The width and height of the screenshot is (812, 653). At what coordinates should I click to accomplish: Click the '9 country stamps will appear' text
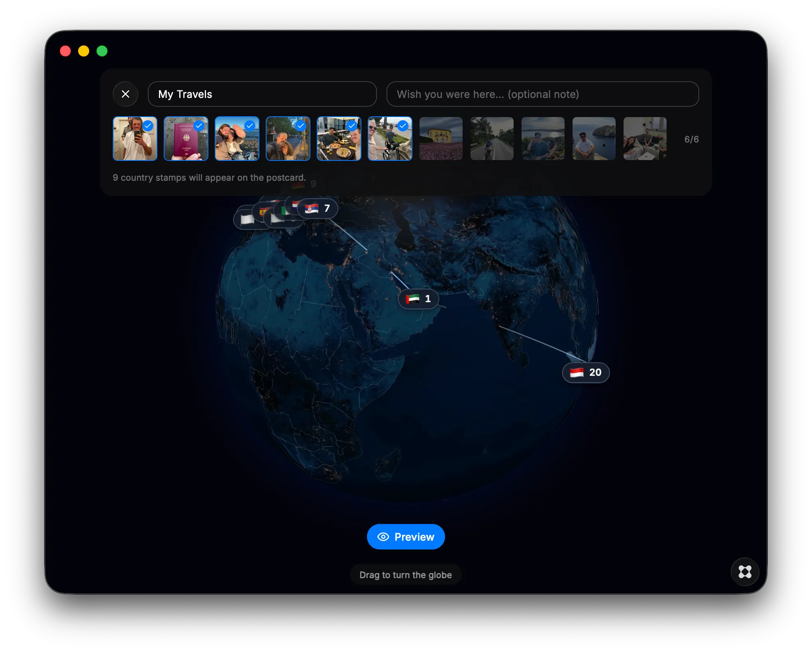tap(209, 178)
